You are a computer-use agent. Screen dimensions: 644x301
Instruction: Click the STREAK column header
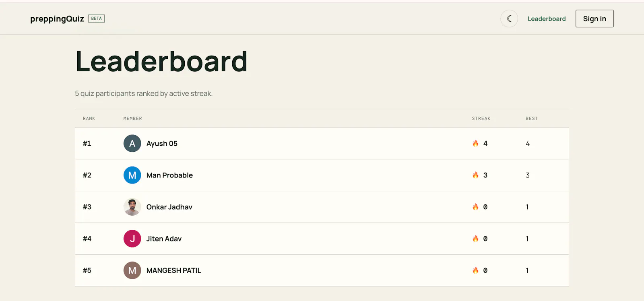481,118
